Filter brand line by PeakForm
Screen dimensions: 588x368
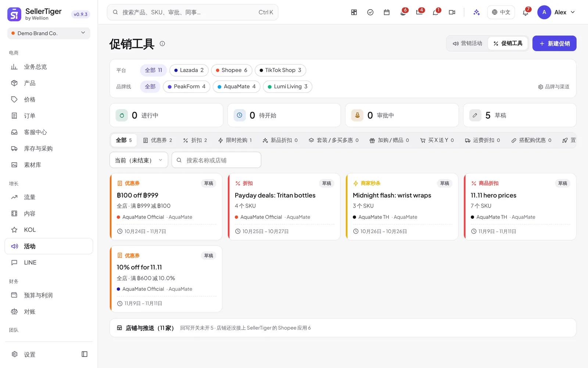tap(187, 86)
